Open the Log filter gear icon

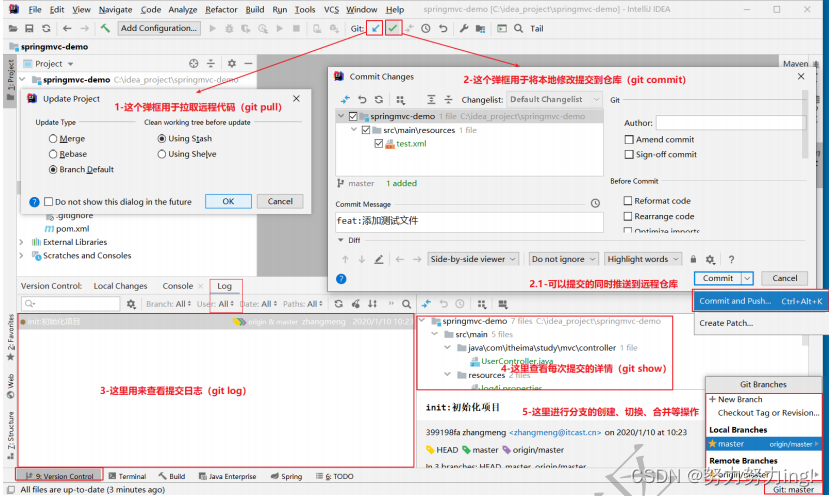(x=131, y=304)
